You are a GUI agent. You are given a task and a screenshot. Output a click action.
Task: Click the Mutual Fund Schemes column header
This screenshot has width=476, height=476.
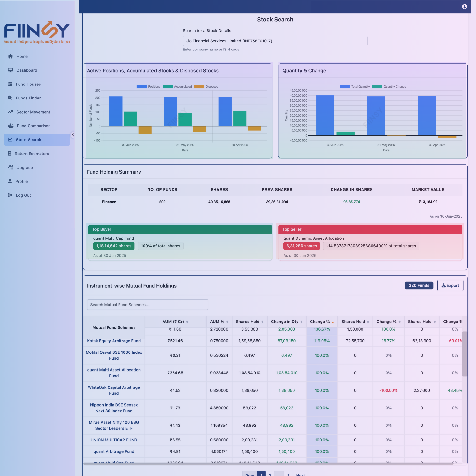pos(114,327)
